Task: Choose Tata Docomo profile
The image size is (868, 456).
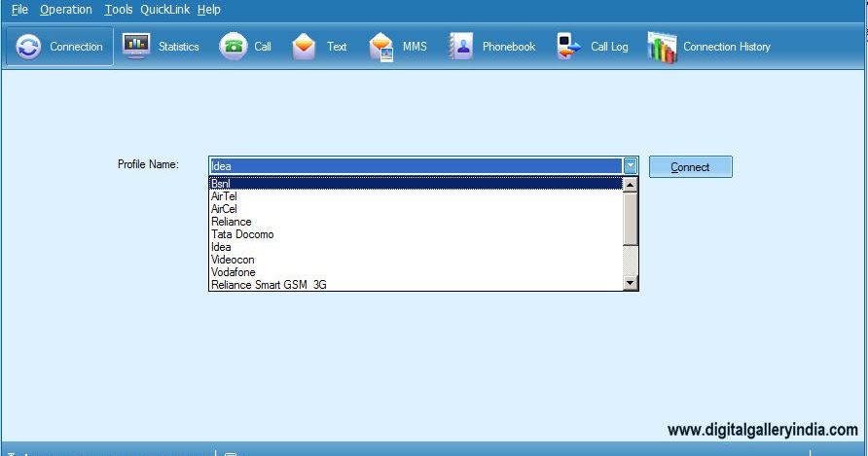Action: pos(416,234)
